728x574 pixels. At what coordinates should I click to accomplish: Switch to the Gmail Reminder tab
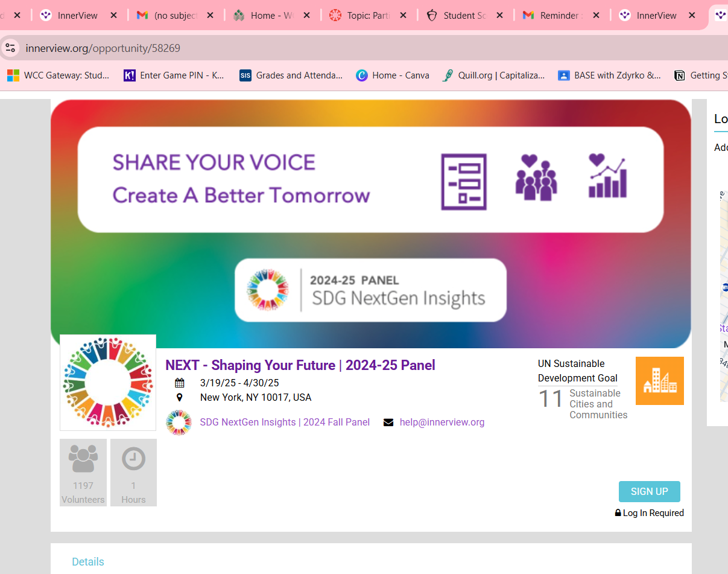(561, 16)
